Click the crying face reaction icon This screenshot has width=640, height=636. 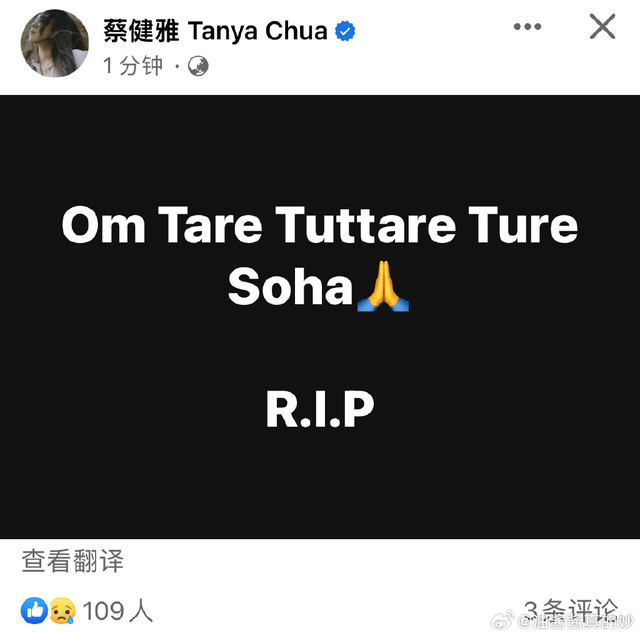click(62, 610)
